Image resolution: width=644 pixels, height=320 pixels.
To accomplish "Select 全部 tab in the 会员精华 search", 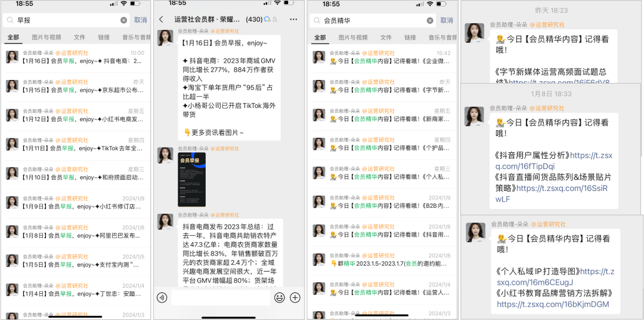I will click(x=320, y=38).
